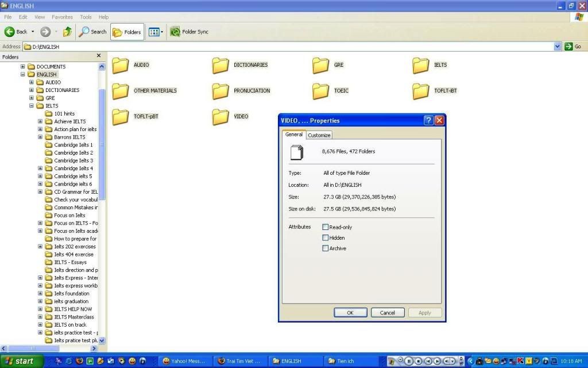
Task: Expand the DICTIONARIES node in folder tree
Action: click(32, 90)
